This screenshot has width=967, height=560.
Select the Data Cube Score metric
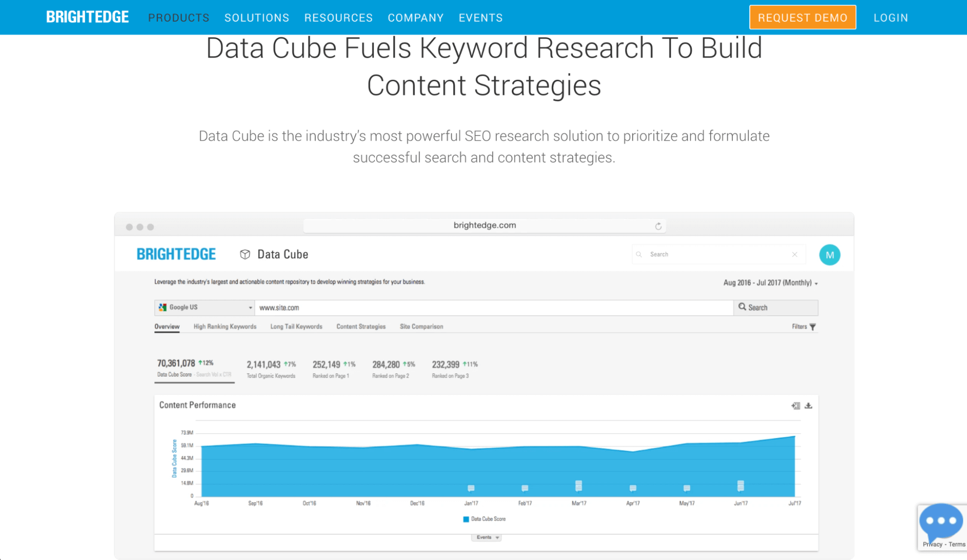194,368
